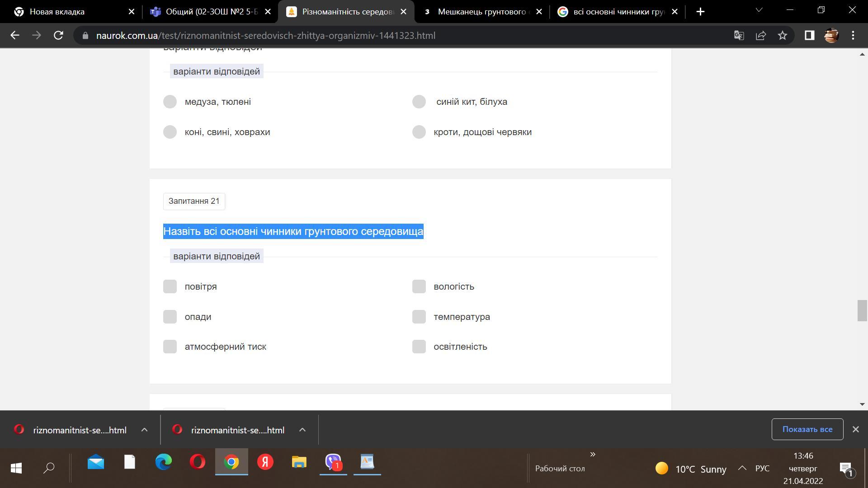Switch to "Мешканець грунтового" tab
868x488 pixels.
click(481, 12)
